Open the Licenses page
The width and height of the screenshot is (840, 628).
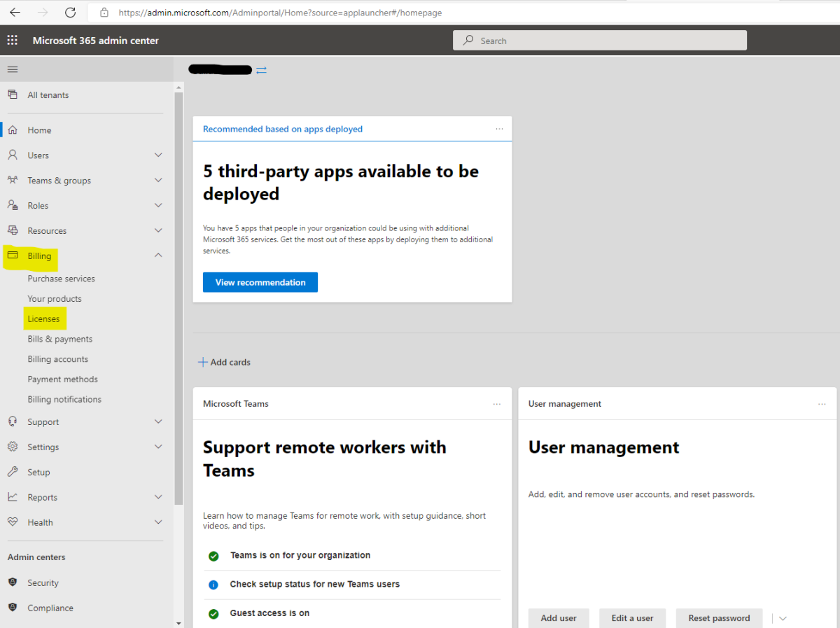44,319
